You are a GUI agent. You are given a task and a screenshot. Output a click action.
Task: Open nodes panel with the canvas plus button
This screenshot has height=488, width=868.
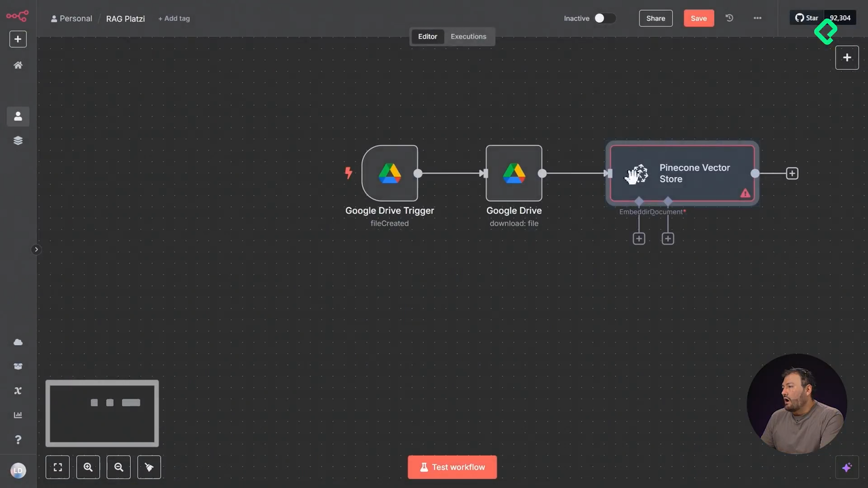[847, 58]
